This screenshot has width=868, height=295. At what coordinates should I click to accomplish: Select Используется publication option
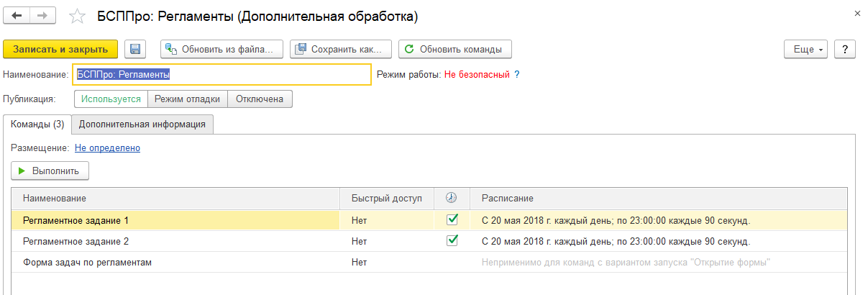click(x=111, y=99)
